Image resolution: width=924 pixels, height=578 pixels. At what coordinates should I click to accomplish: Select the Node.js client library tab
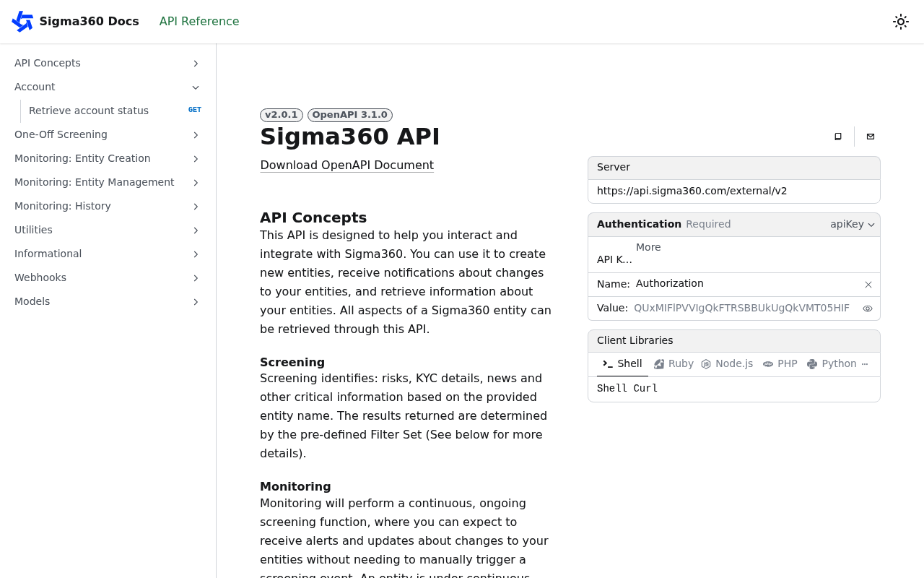[x=727, y=364]
